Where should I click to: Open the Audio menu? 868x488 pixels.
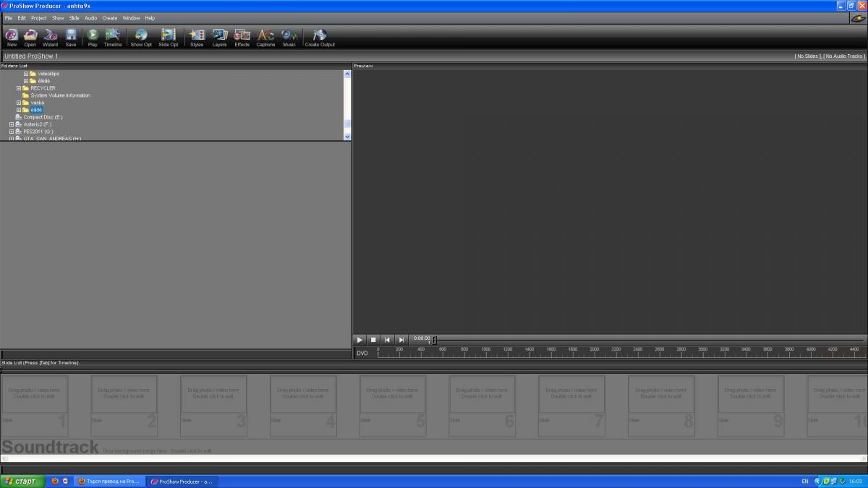pyautogui.click(x=90, y=18)
